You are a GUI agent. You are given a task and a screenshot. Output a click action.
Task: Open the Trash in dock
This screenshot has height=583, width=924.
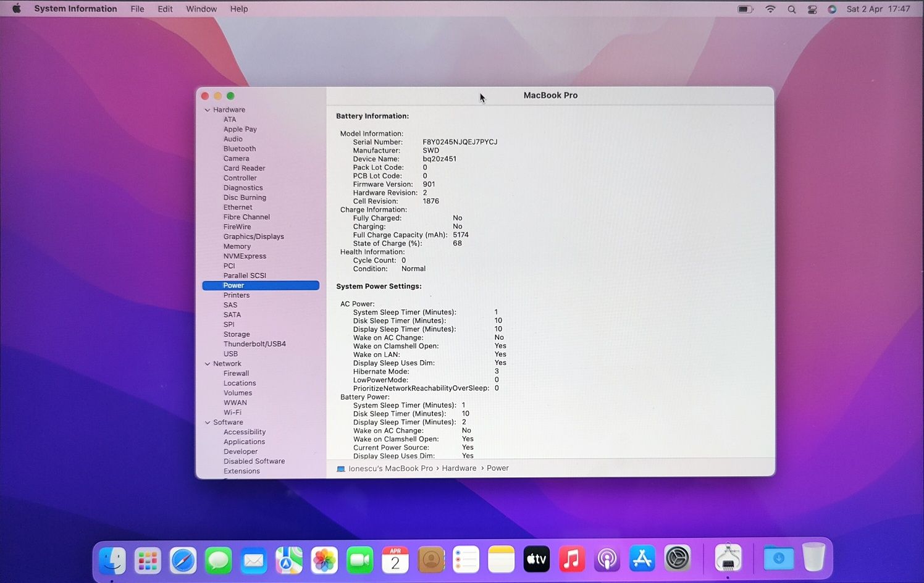pos(814,558)
